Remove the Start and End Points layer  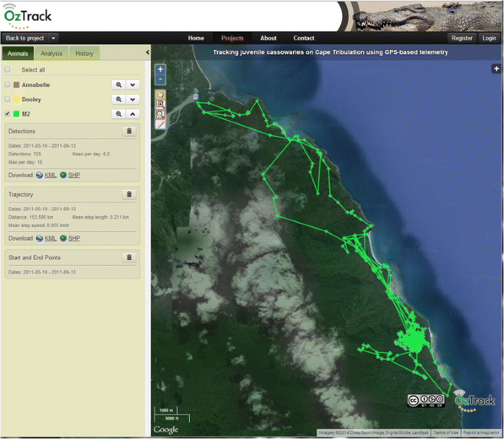pyautogui.click(x=129, y=258)
